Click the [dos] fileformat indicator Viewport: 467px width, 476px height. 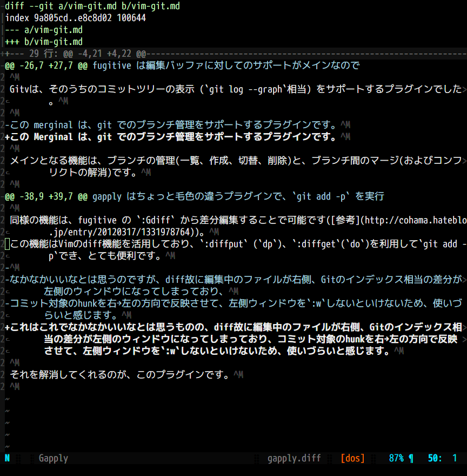352,458
